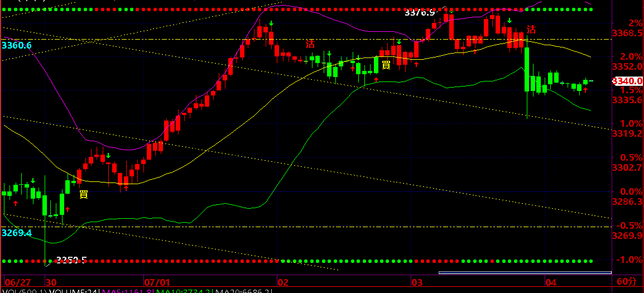
Task: Click the 30 date label on time axis
Action: click(x=51, y=282)
